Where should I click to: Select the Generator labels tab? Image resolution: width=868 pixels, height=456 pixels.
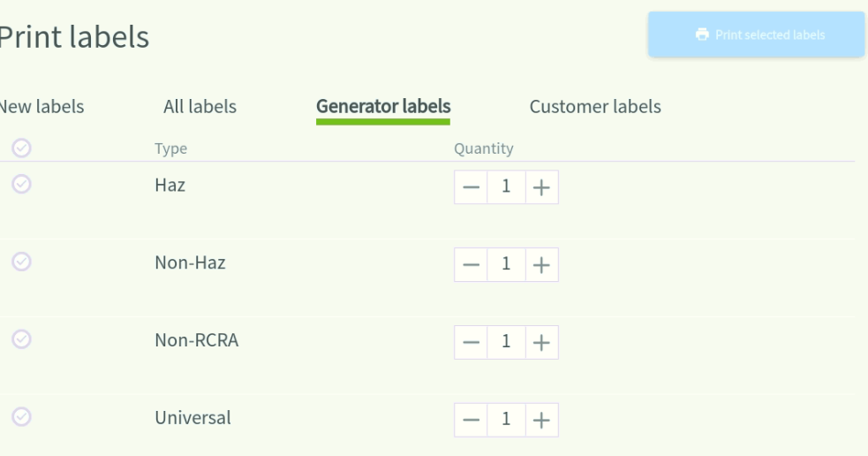tap(383, 108)
